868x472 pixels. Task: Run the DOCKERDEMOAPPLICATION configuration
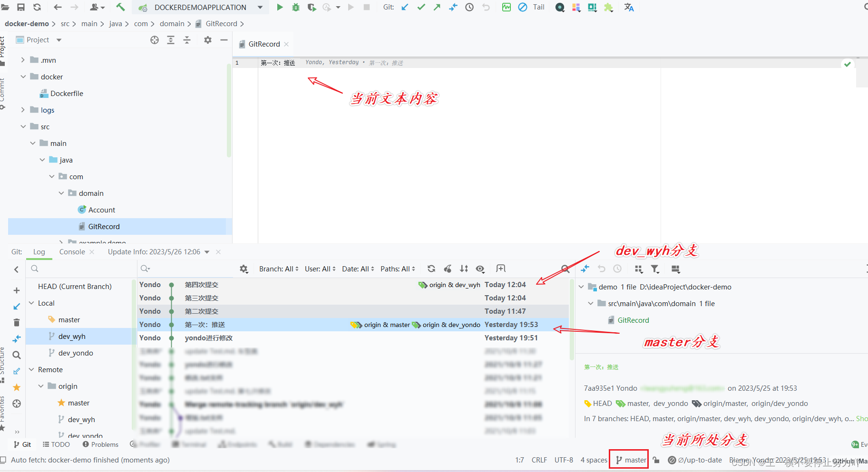[x=280, y=7]
